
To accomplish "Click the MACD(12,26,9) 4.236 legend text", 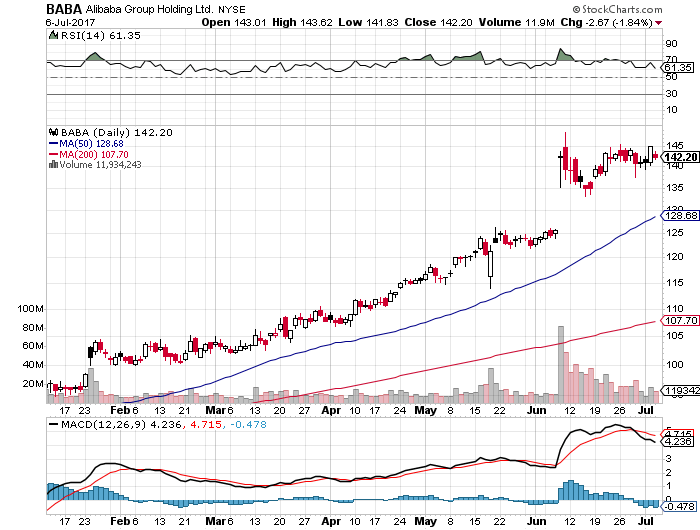I will click(121, 425).
